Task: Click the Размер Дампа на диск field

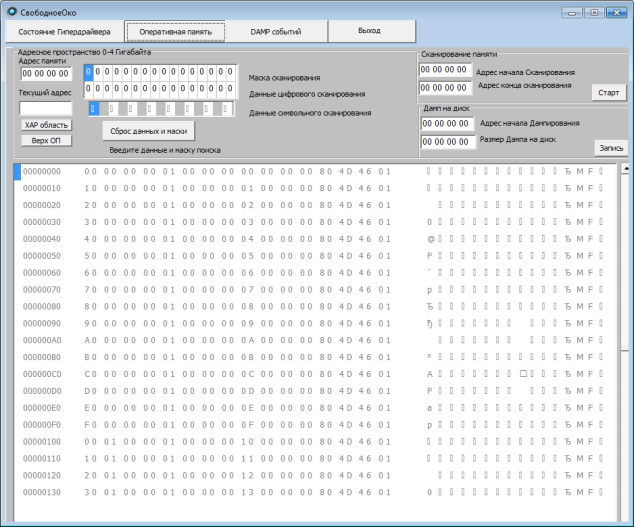Action: [x=447, y=142]
